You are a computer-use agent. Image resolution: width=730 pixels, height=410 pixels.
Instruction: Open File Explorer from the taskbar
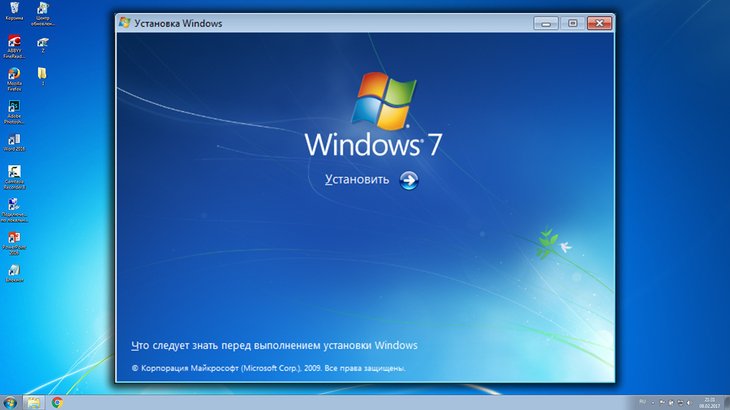[33, 403]
